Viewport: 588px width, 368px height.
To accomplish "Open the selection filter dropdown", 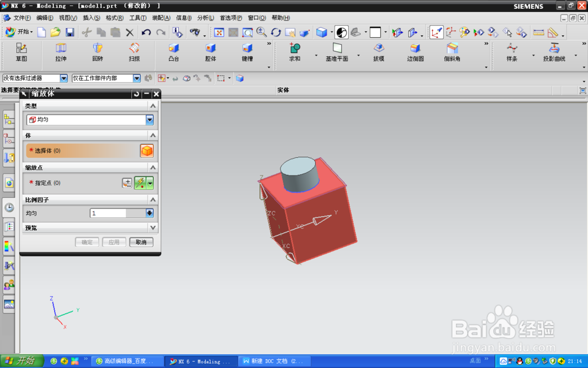I will pyautogui.click(x=64, y=78).
